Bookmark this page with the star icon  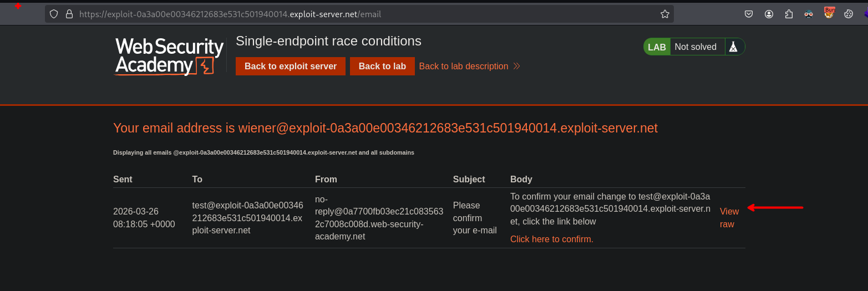(x=664, y=14)
